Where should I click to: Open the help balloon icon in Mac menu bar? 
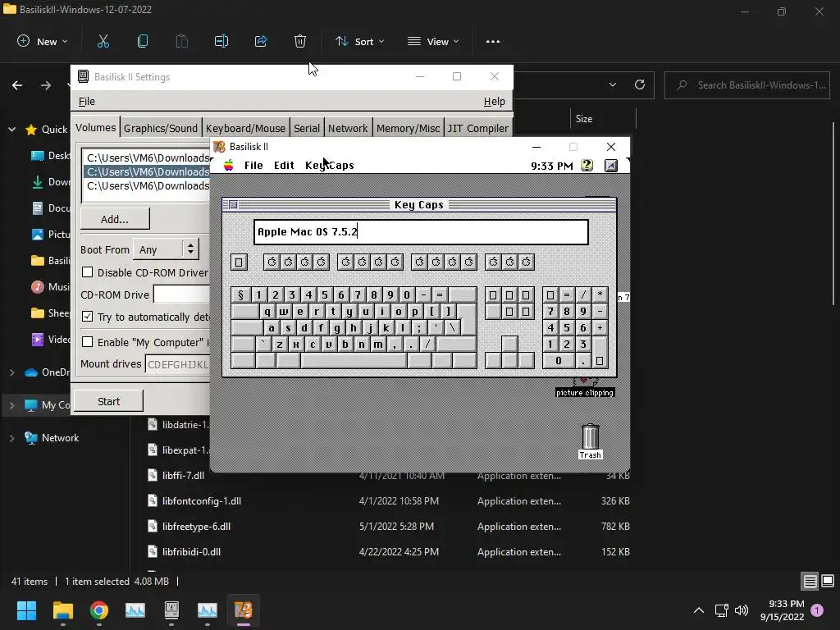click(587, 166)
